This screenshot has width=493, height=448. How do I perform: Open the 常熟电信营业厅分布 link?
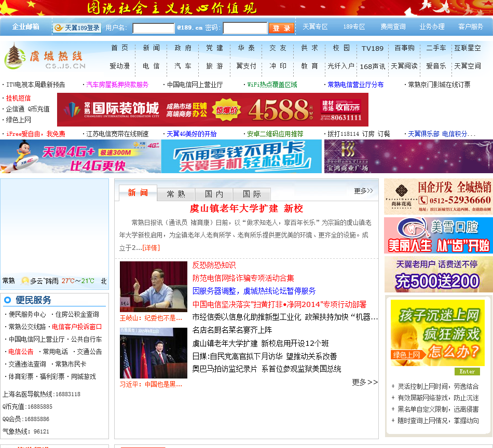tap(355, 85)
